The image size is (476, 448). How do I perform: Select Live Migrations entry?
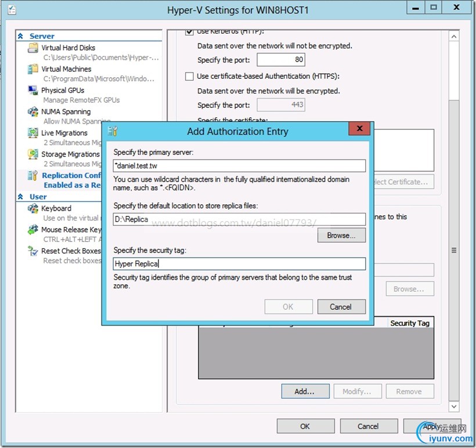tap(64, 133)
